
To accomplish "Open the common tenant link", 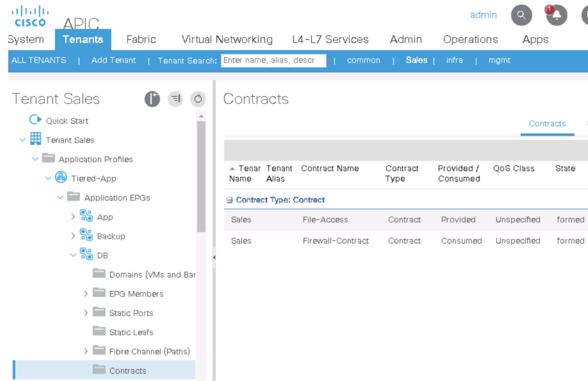I will [x=364, y=60].
